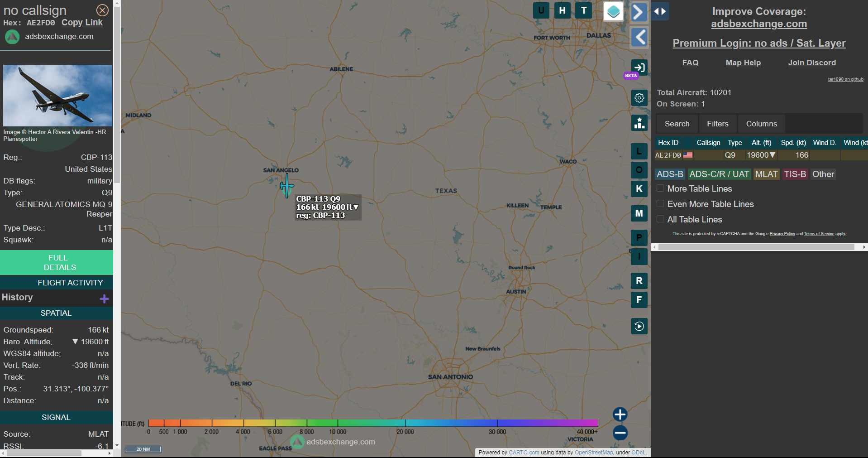The height and width of the screenshot is (458, 868).
Task: Sort table by Hex ID column
Action: coord(668,143)
